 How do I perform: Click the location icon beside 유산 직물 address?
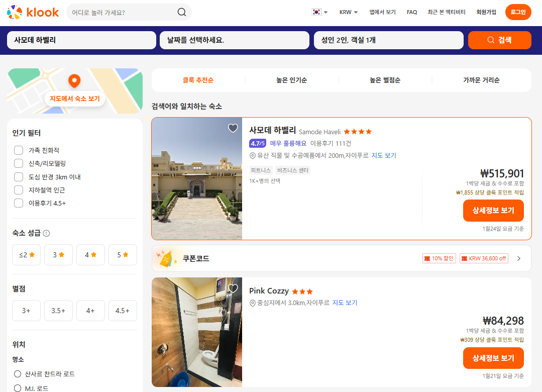click(x=253, y=156)
